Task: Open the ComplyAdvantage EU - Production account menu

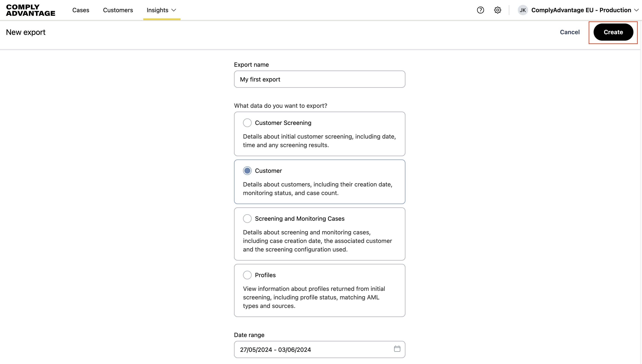Action: pyautogui.click(x=581, y=10)
